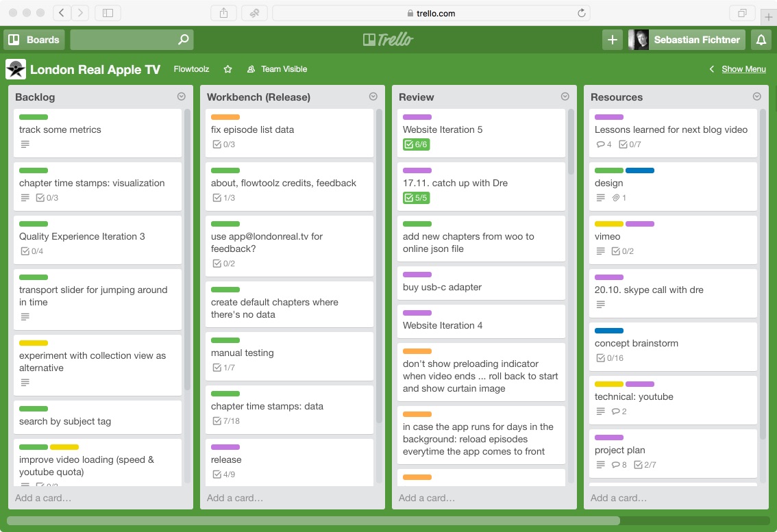Click checklist 2/7 badge on project plan card

click(645, 465)
